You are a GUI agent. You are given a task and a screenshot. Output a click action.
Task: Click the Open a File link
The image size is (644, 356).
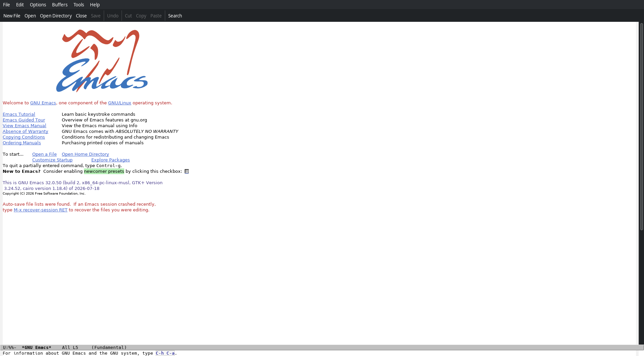[x=44, y=154]
